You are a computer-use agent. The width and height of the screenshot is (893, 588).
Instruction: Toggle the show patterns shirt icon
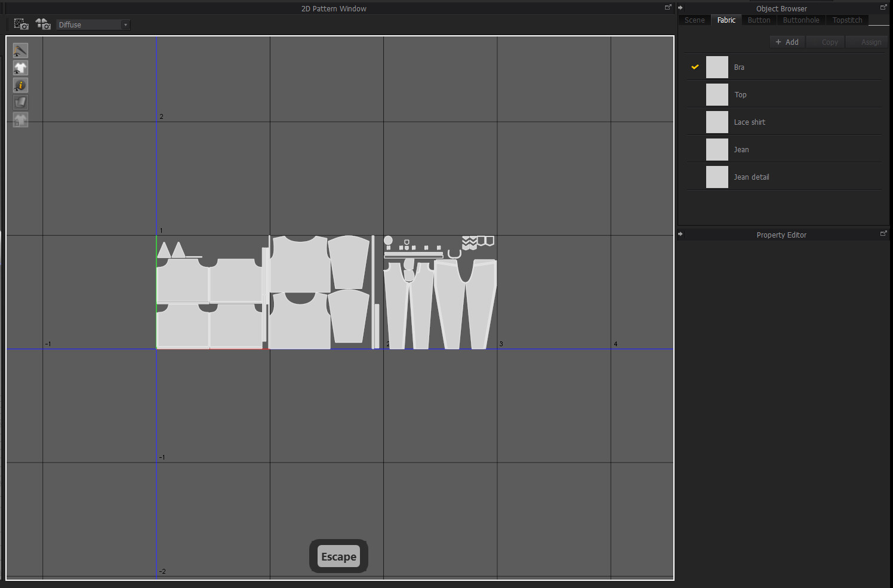20,68
